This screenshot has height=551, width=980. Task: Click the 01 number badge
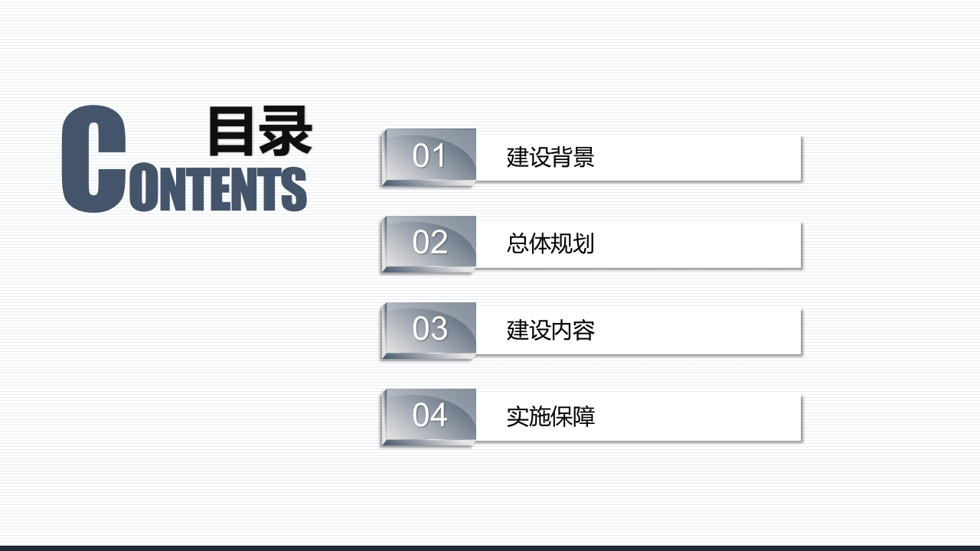[x=429, y=157]
